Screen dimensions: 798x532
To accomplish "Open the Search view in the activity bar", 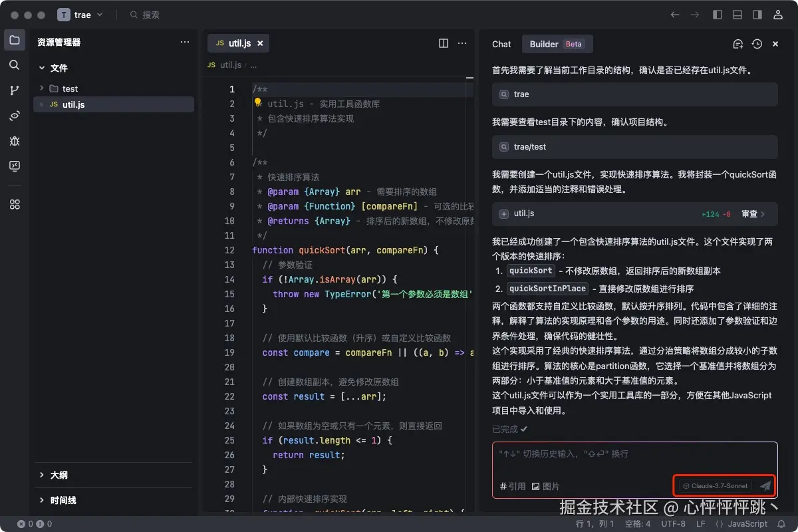I will pyautogui.click(x=15, y=65).
